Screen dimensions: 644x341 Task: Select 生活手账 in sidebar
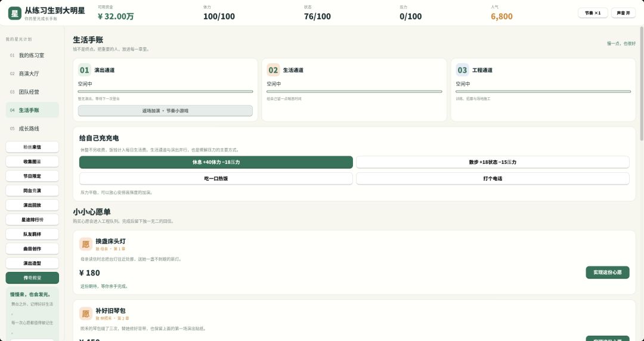(32, 110)
